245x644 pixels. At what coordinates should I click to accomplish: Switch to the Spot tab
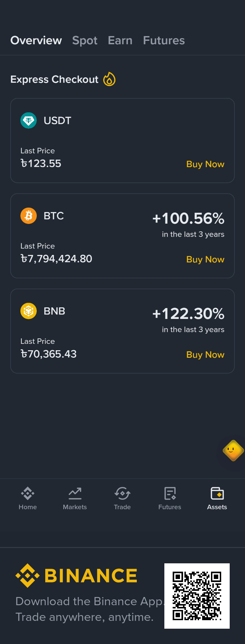tap(85, 41)
